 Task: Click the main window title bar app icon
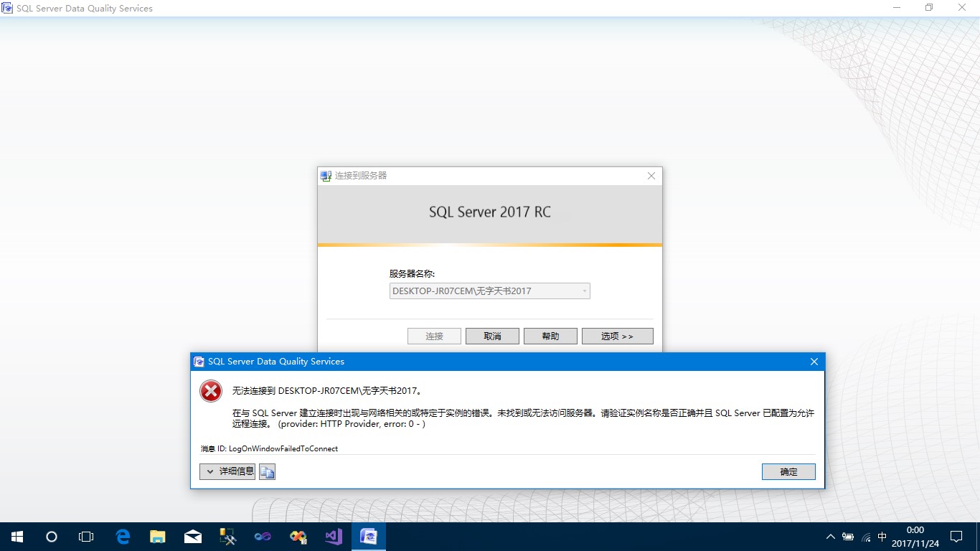click(7, 9)
